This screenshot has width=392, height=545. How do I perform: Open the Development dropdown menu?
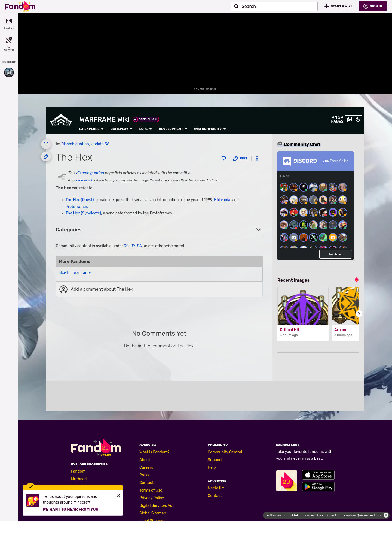coord(173,129)
